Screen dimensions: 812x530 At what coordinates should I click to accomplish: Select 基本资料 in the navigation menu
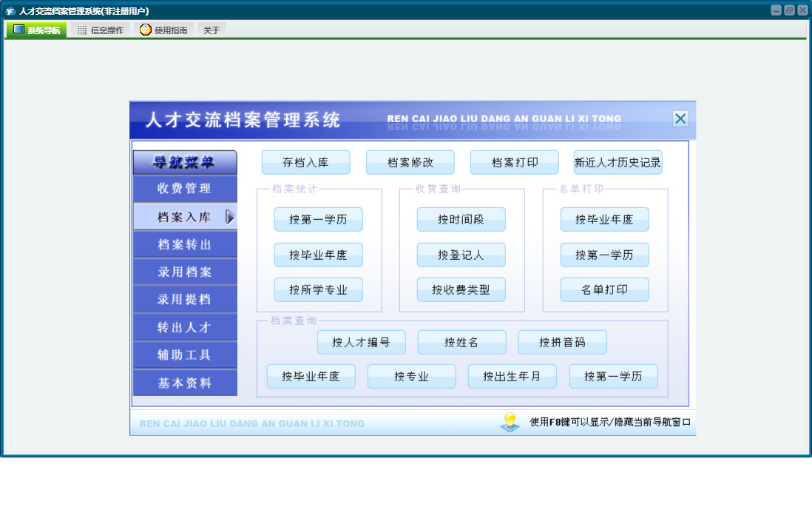point(185,383)
